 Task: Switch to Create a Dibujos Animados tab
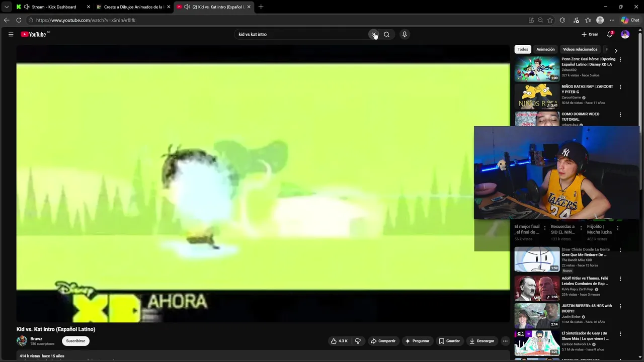[134, 7]
